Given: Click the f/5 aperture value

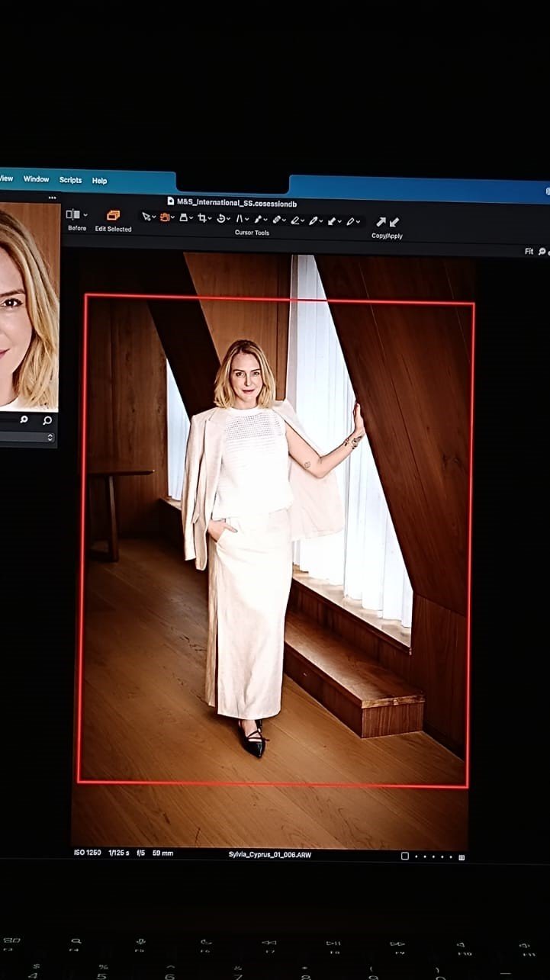Looking at the screenshot, I should point(141,853).
